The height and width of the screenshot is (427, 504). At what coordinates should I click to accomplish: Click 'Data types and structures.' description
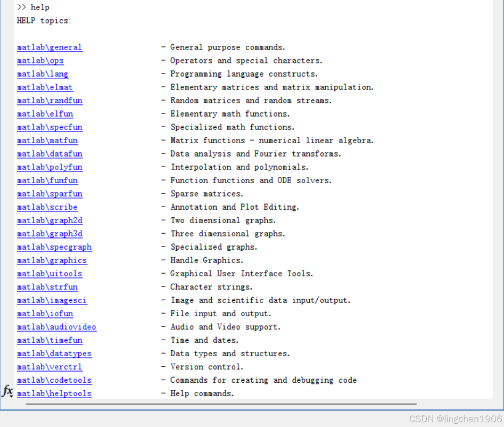pyautogui.click(x=230, y=354)
